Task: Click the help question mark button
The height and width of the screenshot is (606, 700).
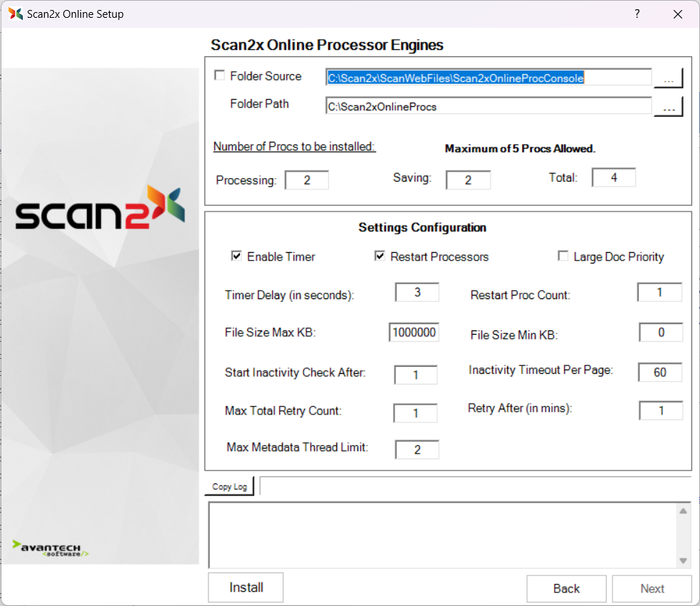Action: [x=637, y=14]
